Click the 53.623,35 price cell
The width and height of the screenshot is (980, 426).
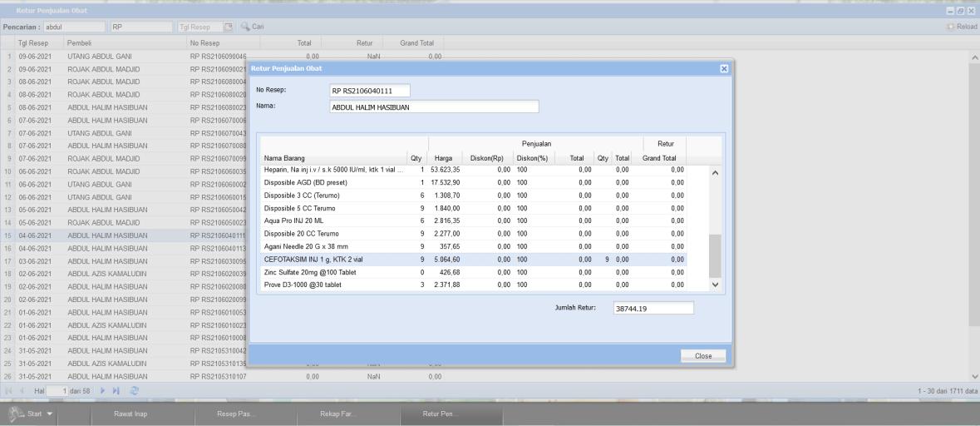[x=445, y=170]
